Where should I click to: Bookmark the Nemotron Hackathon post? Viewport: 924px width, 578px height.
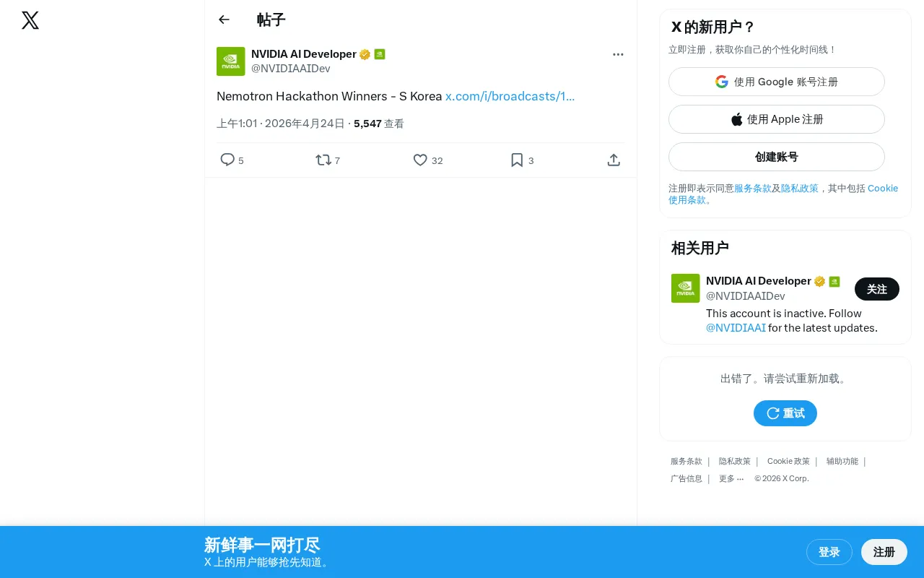pyautogui.click(x=522, y=160)
